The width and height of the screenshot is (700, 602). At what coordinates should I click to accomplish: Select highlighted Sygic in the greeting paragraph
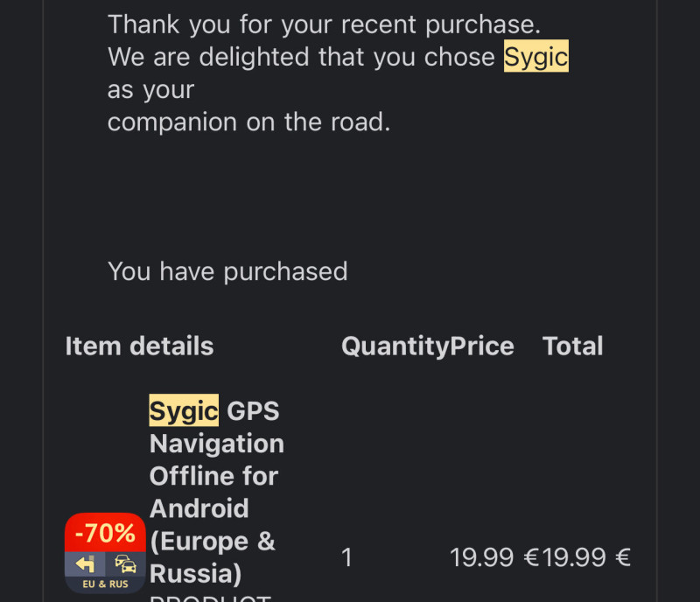coord(536,56)
